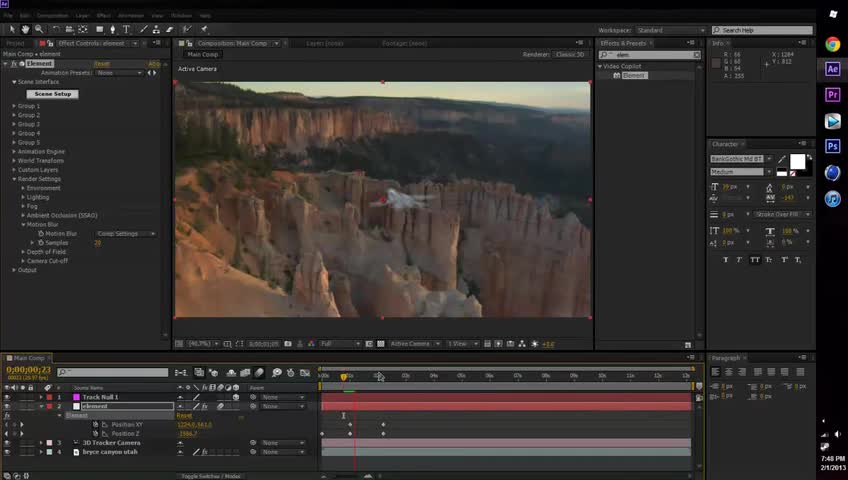Open Photoshop from the taskbar

click(832, 146)
